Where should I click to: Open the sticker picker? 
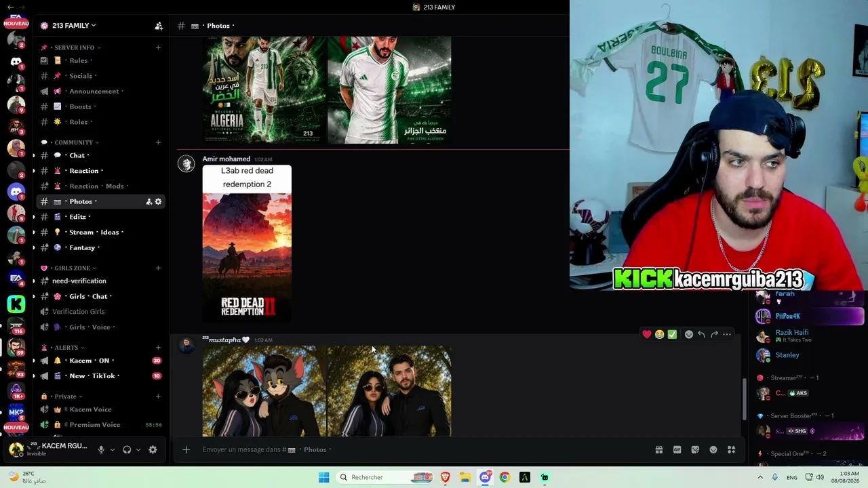point(695,449)
